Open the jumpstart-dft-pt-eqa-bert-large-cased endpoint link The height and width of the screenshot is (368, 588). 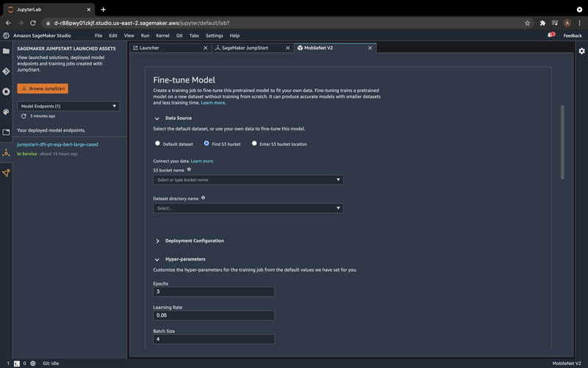[57, 144]
